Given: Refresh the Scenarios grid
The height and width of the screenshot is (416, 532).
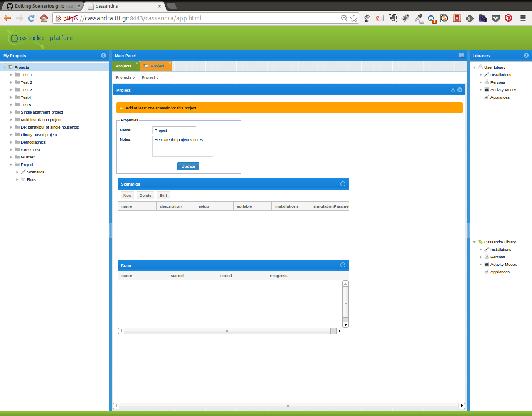Looking at the screenshot, I should point(342,183).
